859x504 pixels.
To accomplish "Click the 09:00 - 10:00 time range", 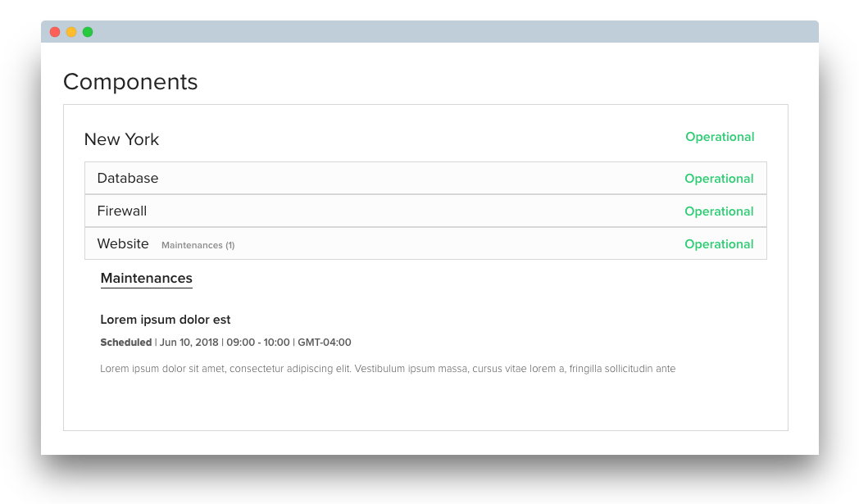I will click(x=258, y=343).
